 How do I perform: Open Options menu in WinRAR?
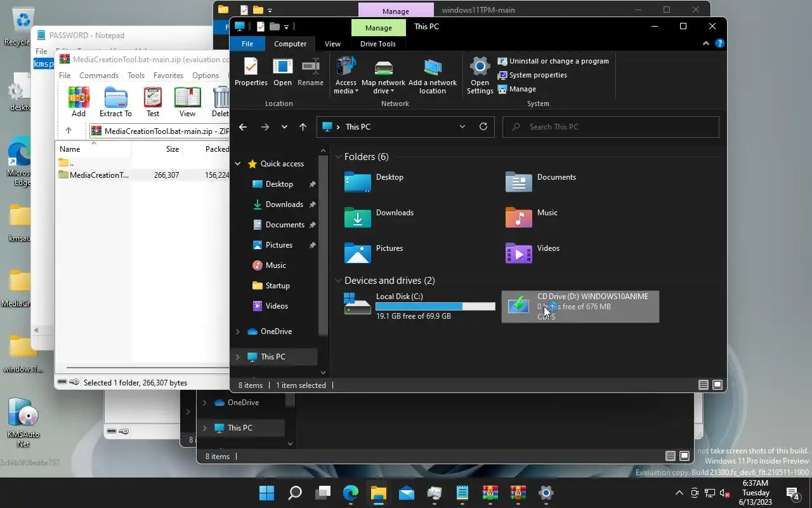pyautogui.click(x=206, y=76)
